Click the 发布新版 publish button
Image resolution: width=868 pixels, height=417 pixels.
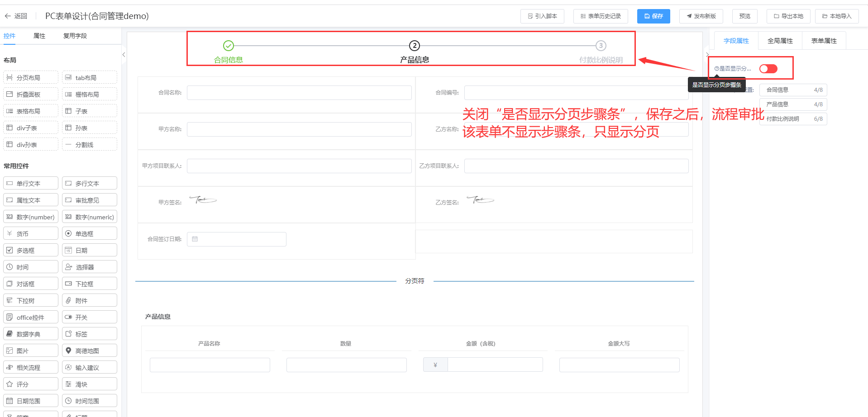click(701, 16)
